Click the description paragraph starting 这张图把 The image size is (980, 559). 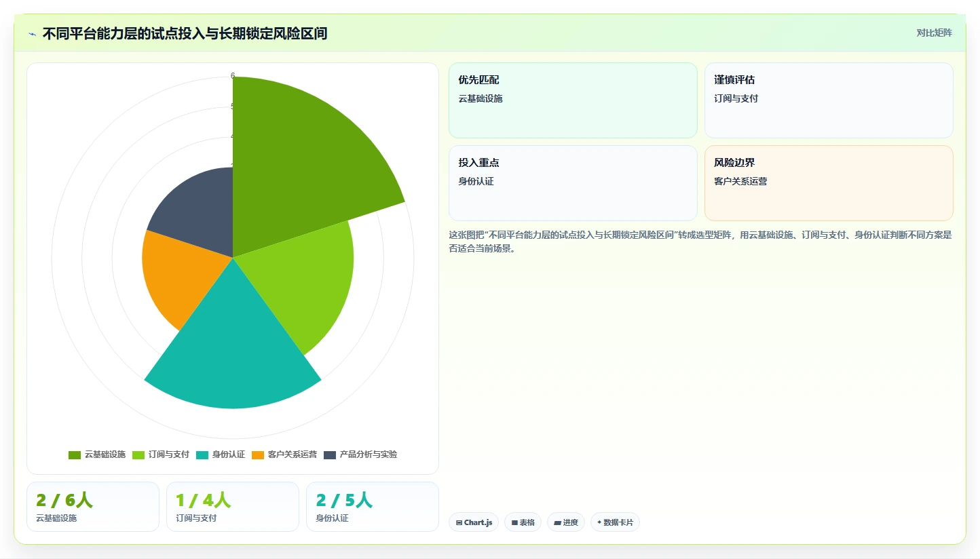click(700, 242)
